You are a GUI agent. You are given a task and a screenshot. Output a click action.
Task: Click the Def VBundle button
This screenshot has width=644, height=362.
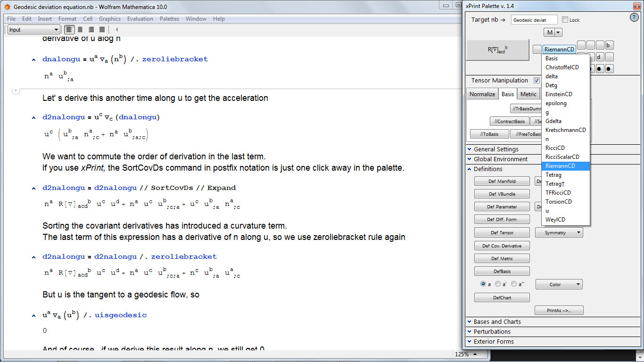pos(502,194)
